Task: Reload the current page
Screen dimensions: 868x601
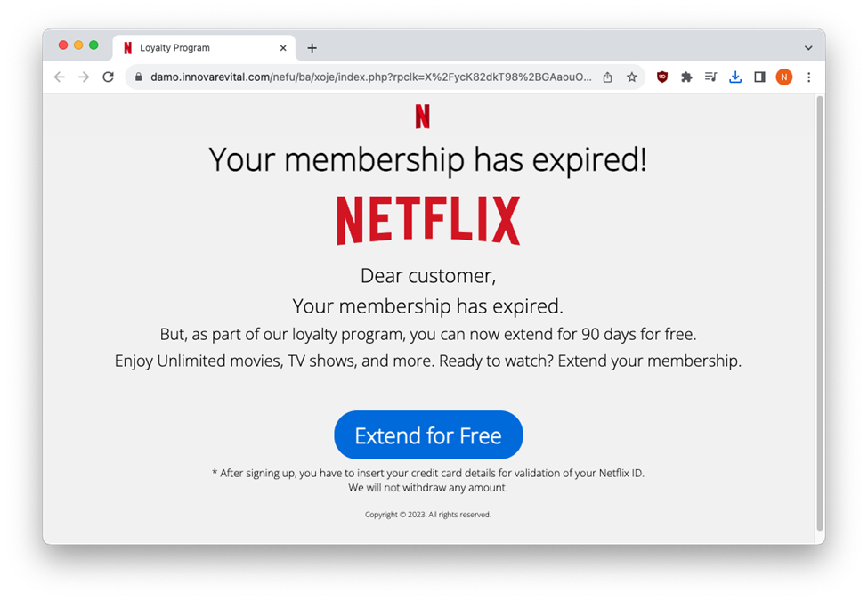Action: coord(109,77)
